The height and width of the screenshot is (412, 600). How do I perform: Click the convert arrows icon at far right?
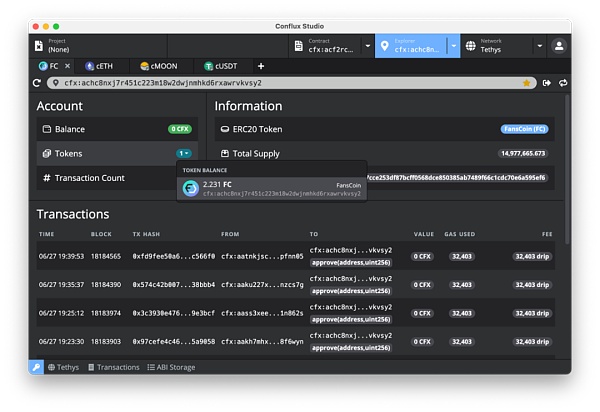563,83
